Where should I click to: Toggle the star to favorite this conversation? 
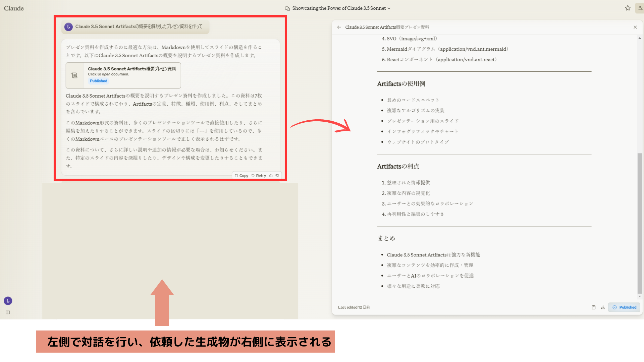628,8
